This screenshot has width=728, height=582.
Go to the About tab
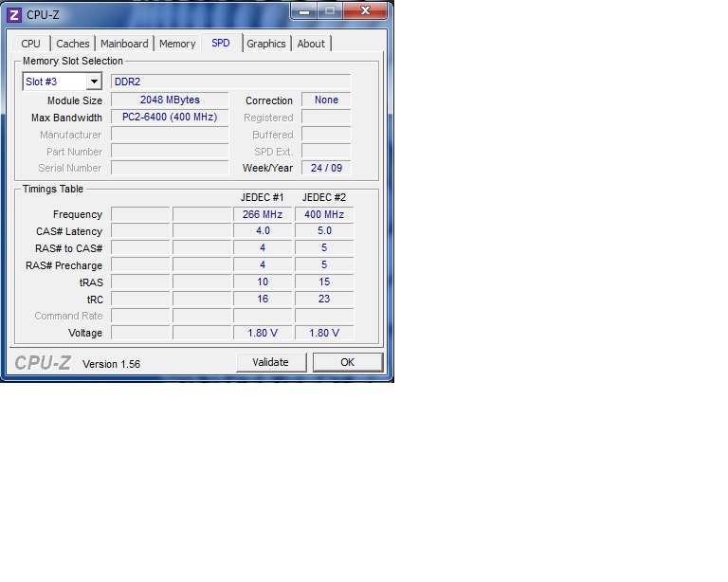click(311, 44)
